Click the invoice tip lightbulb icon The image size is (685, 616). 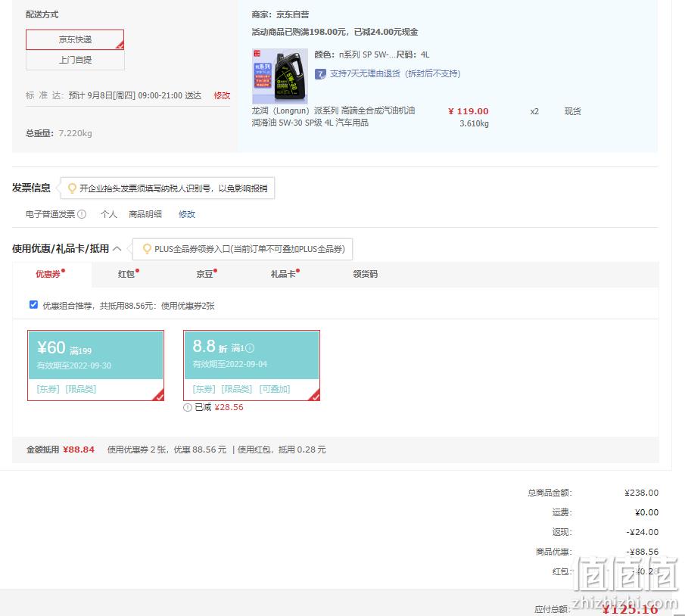coord(72,188)
